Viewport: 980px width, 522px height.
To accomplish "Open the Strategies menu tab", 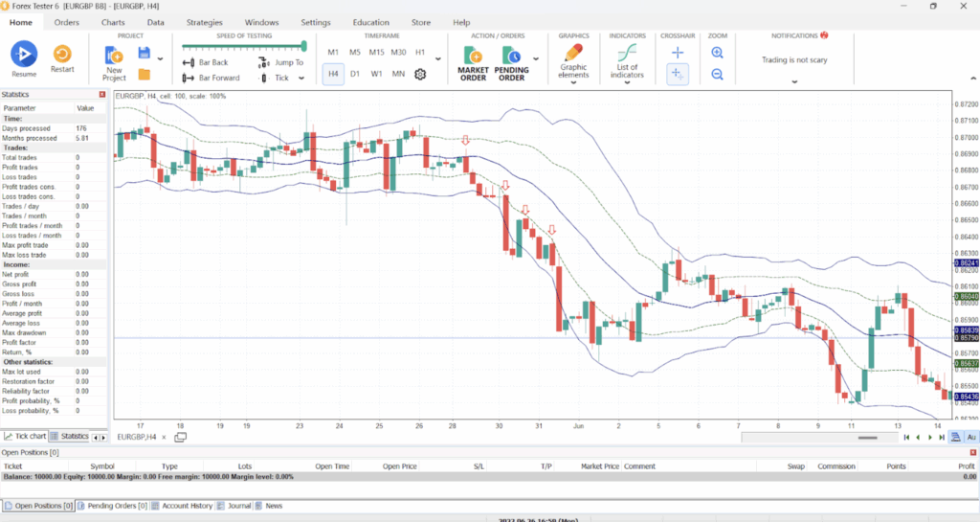I will [x=204, y=22].
